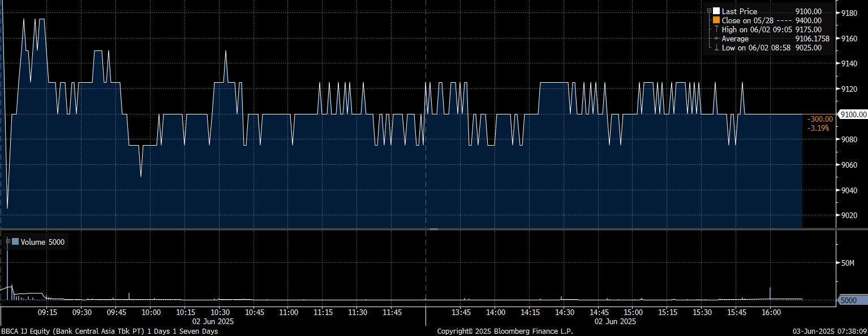Select the Low marker icon in legend

[x=716, y=48]
